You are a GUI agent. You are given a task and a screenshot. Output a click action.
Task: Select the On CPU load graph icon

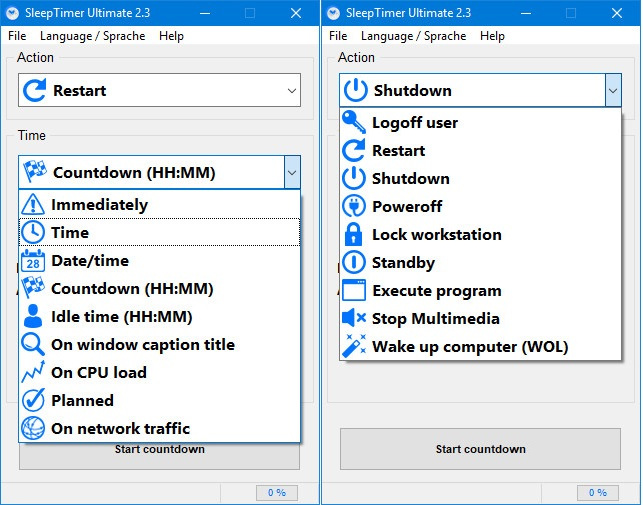(x=33, y=372)
